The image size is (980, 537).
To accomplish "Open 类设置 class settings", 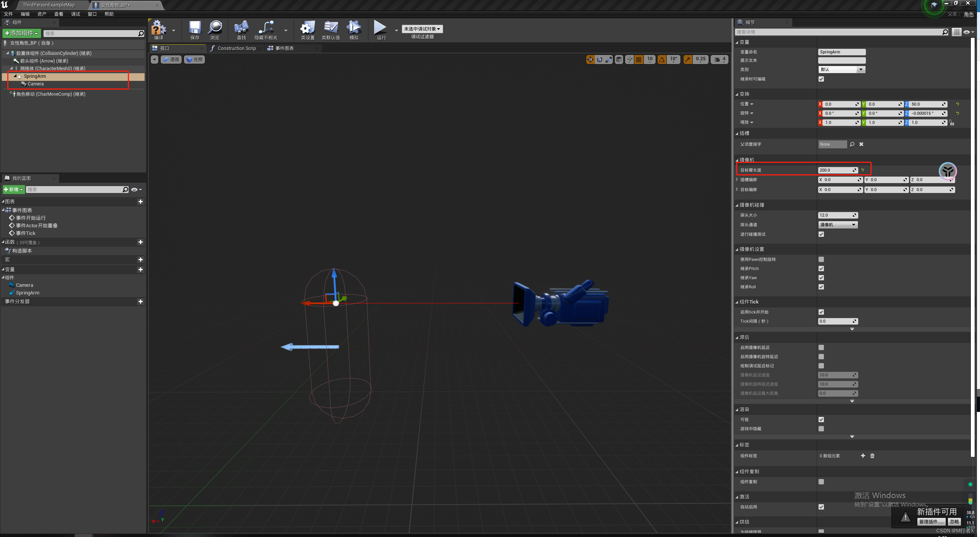I will pyautogui.click(x=308, y=30).
